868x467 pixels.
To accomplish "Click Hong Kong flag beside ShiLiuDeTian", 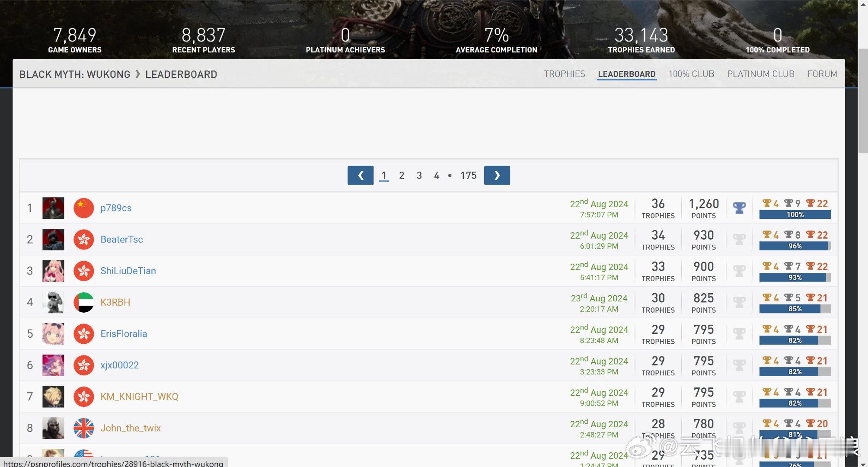I will tap(84, 271).
